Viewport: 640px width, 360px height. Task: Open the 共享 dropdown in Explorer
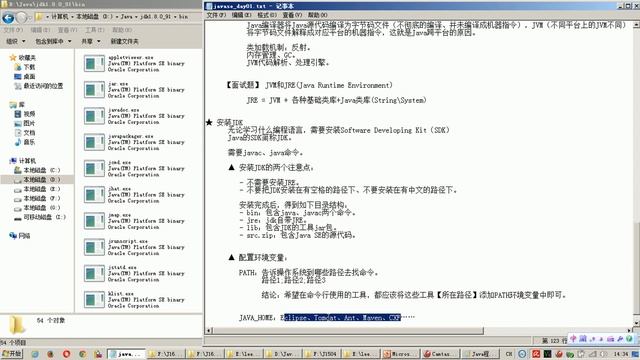91,41
